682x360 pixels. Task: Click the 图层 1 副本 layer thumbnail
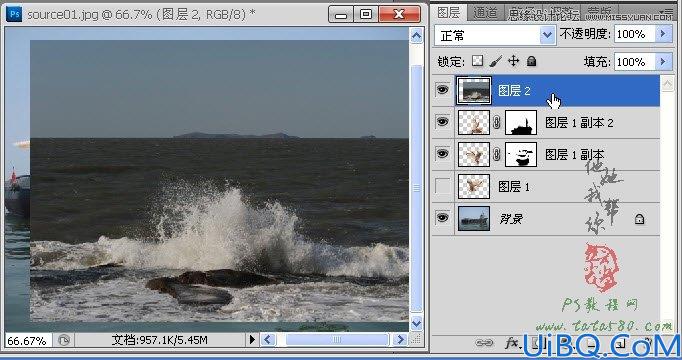coord(474,155)
